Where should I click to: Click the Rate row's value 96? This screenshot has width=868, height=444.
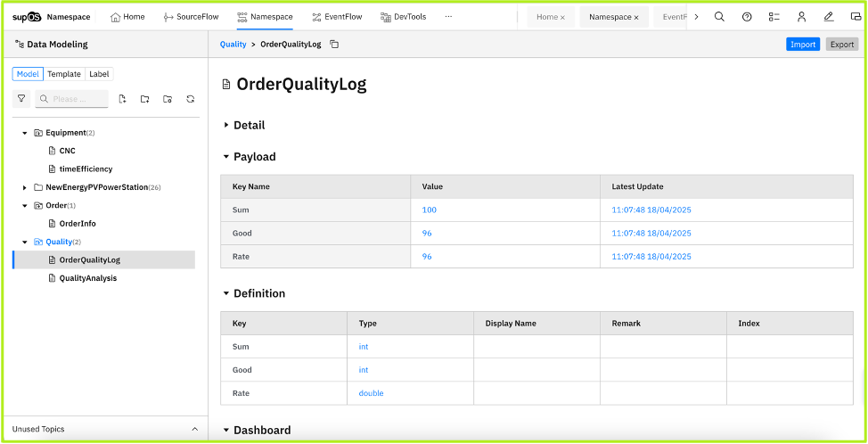[427, 256]
